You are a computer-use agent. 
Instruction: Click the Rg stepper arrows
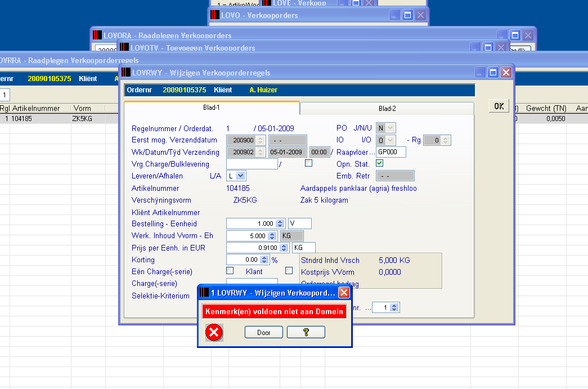pyautogui.click(x=445, y=140)
